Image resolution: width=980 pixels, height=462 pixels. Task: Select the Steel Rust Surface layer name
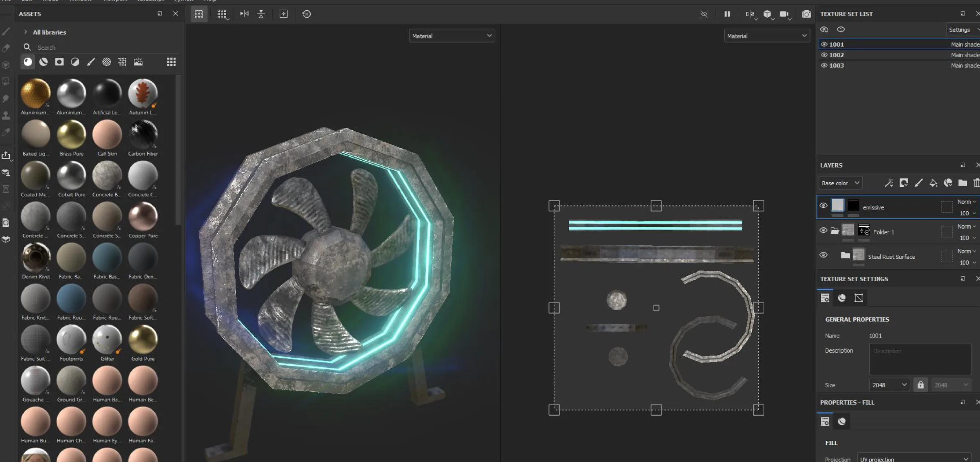[x=891, y=257]
